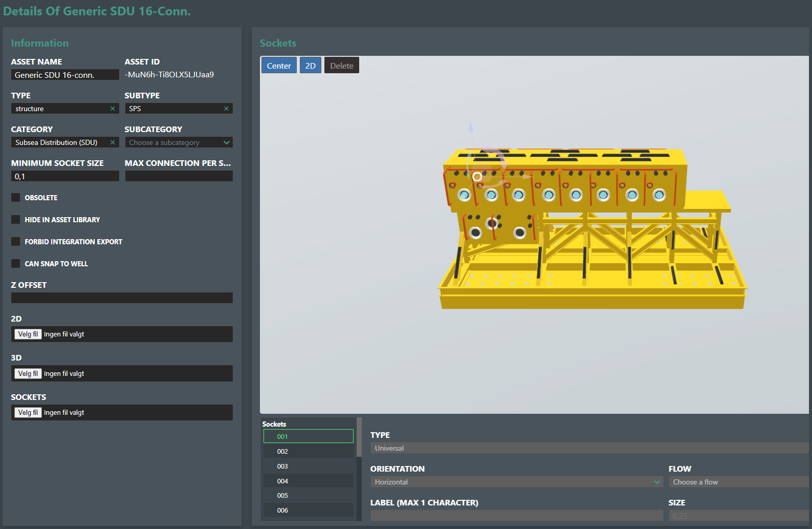The width and height of the screenshot is (812, 529).
Task: Select socket 004 in list
Action: (309, 481)
